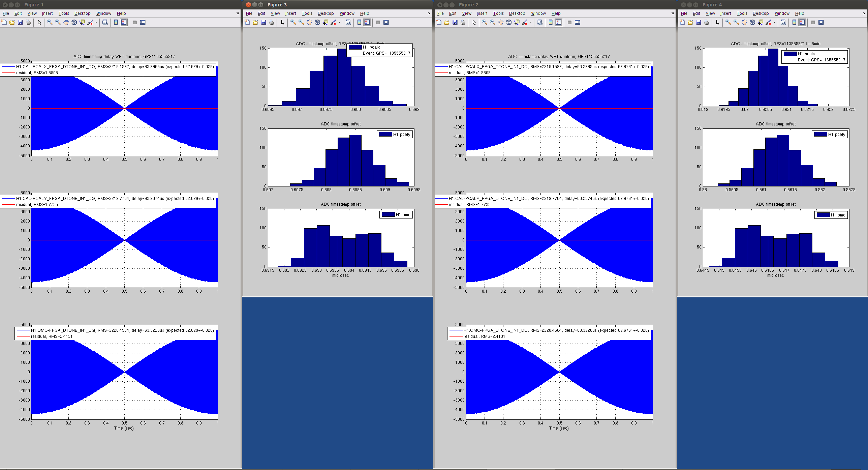The height and width of the screenshot is (470, 868).
Task: Toggle Insert Legend in Figure 2 toolbar
Action: tap(559, 22)
